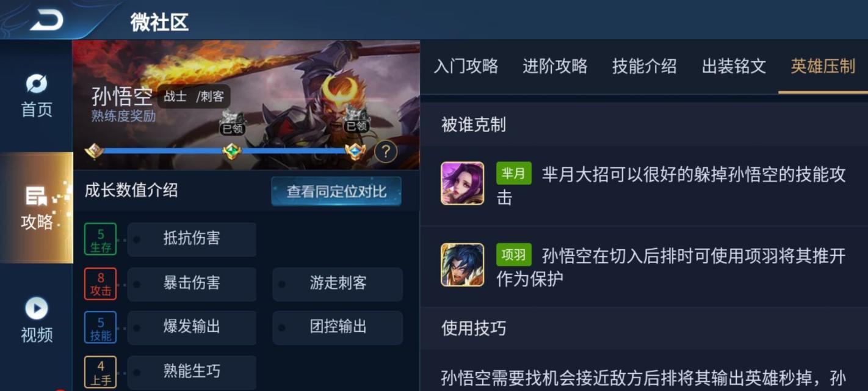
Task: Select the 抵抗伤害 attribute tag
Action: [192, 239]
